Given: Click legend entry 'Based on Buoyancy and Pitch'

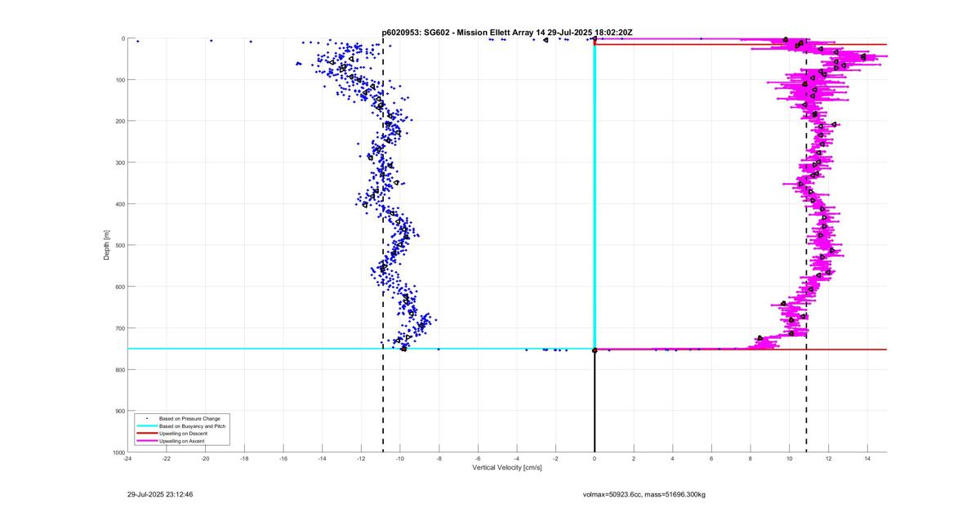Looking at the screenshot, I should [x=192, y=426].
